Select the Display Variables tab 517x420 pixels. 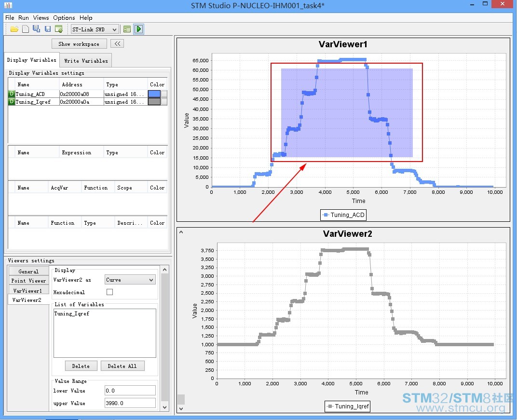(x=32, y=60)
